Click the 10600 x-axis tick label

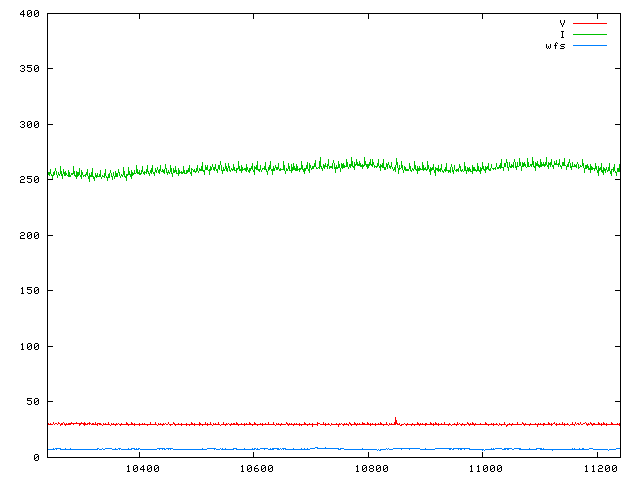click(x=256, y=469)
